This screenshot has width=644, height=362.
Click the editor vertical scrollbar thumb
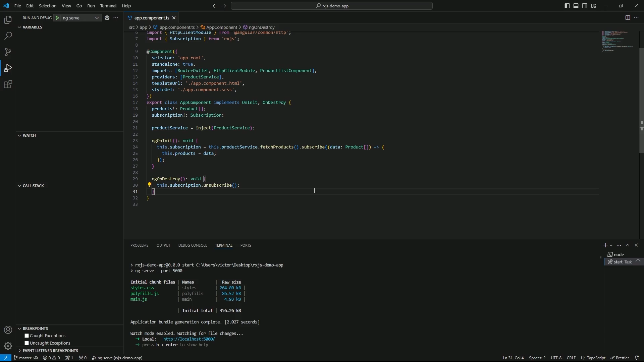[641, 101]
